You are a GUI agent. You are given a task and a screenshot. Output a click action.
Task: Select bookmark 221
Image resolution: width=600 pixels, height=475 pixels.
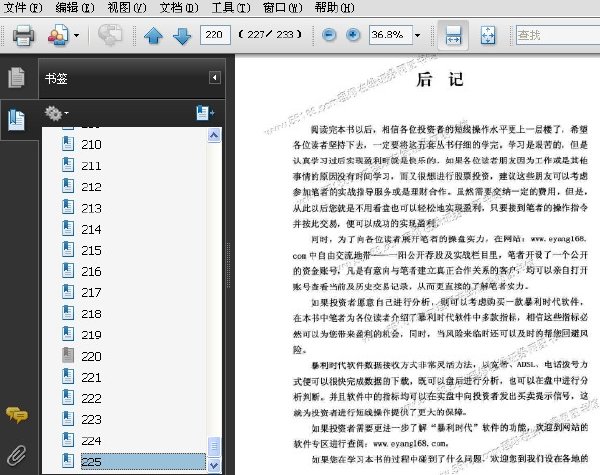(x=91, y=377)
